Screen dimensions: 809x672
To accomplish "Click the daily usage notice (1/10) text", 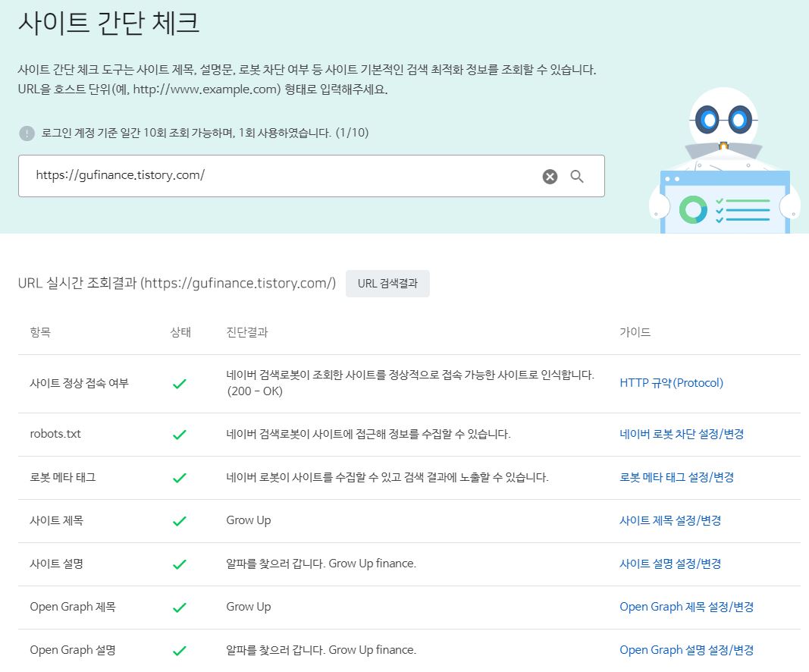I will click(x=205, y=133).
